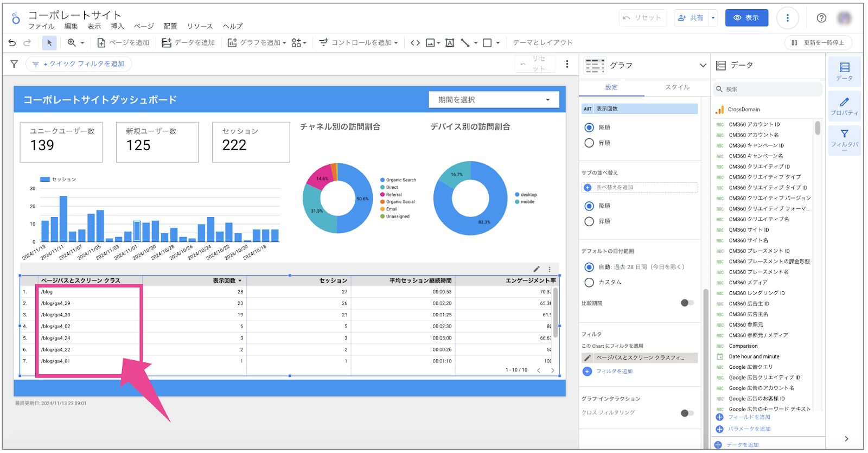Click ページを追加 button
The width and height of the screenshot is (868, 453).
[123, 42]
